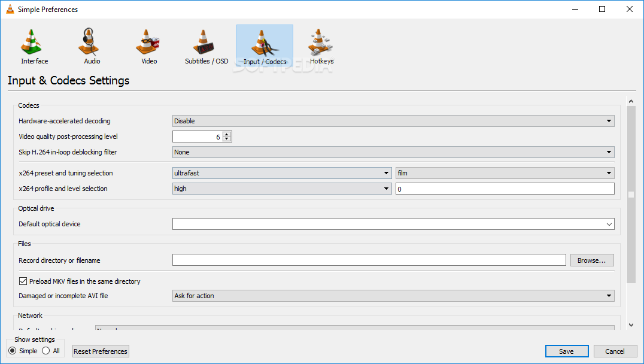Cancel the preferences dialog
The height and width of the screenshot is (364, 644).
click(x=615, y=351)
